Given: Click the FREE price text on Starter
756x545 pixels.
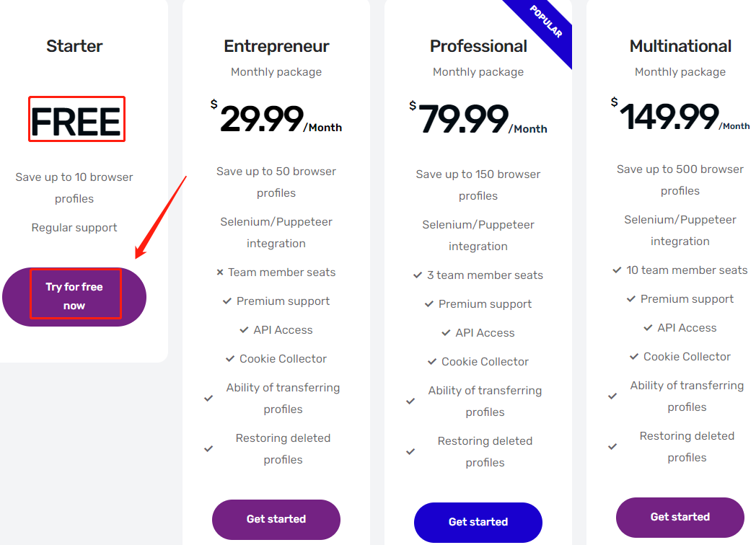Looking at the screenshot, I should tap(76, 121).
